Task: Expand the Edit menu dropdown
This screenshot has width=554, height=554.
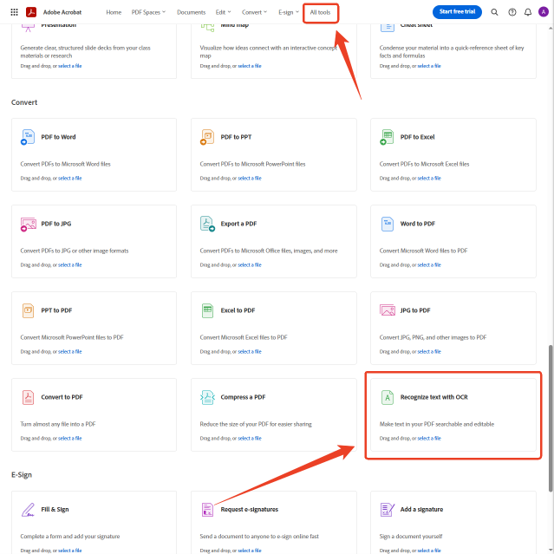Action: pos(223,12)
